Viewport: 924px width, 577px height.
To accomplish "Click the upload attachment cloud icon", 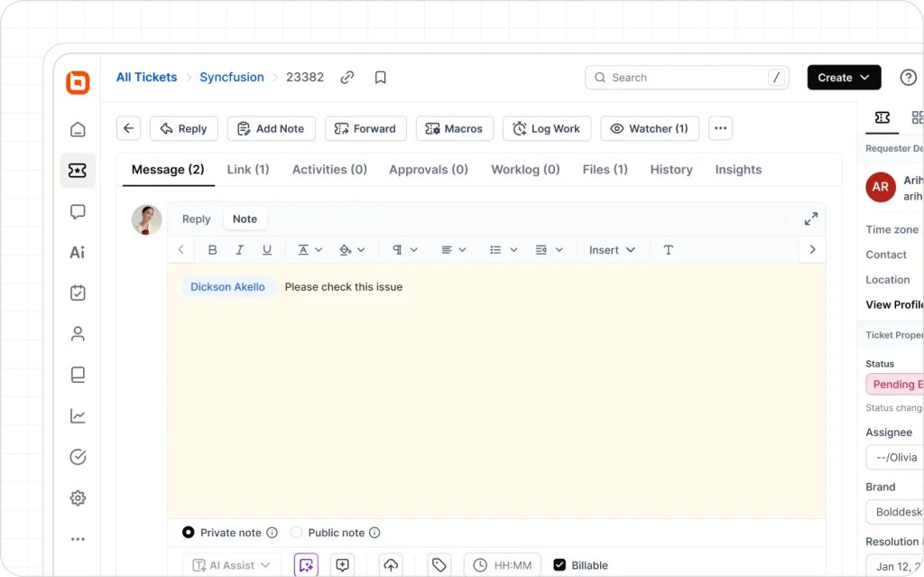I will coord(391,565).
